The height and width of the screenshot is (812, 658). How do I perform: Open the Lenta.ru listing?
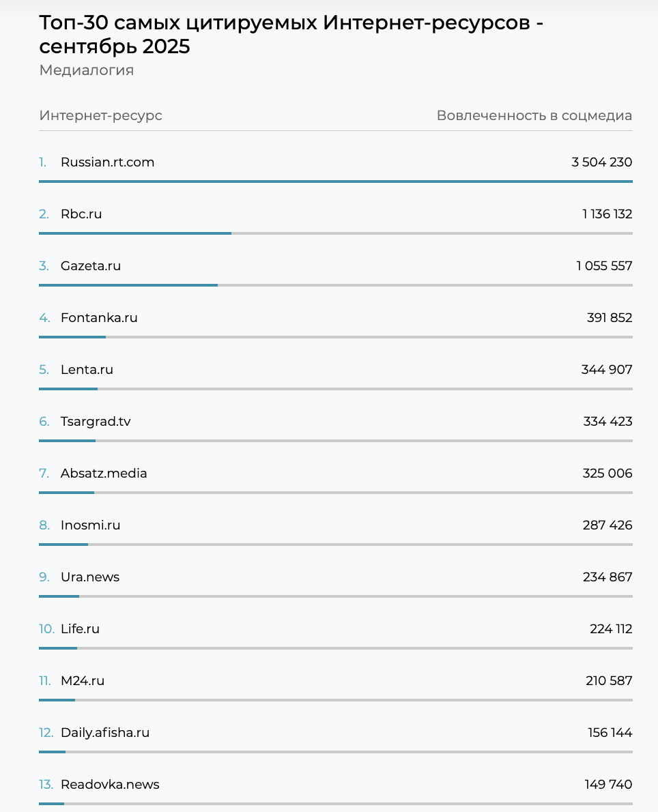[x=87, y=370]
